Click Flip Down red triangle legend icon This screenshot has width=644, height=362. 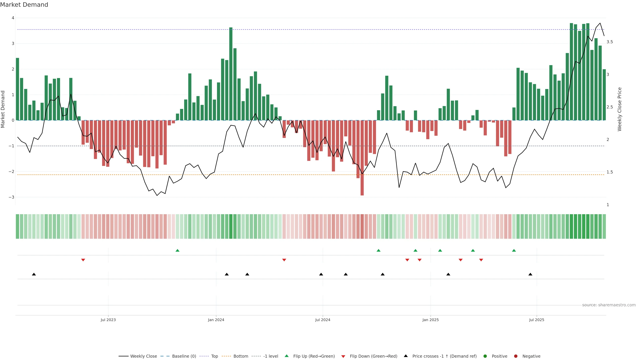[343, 356]
